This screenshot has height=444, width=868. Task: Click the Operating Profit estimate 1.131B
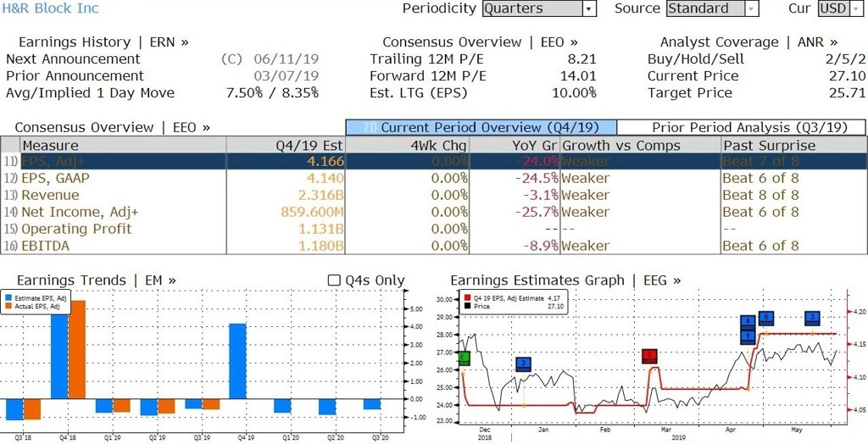click(x=321, y=229)
